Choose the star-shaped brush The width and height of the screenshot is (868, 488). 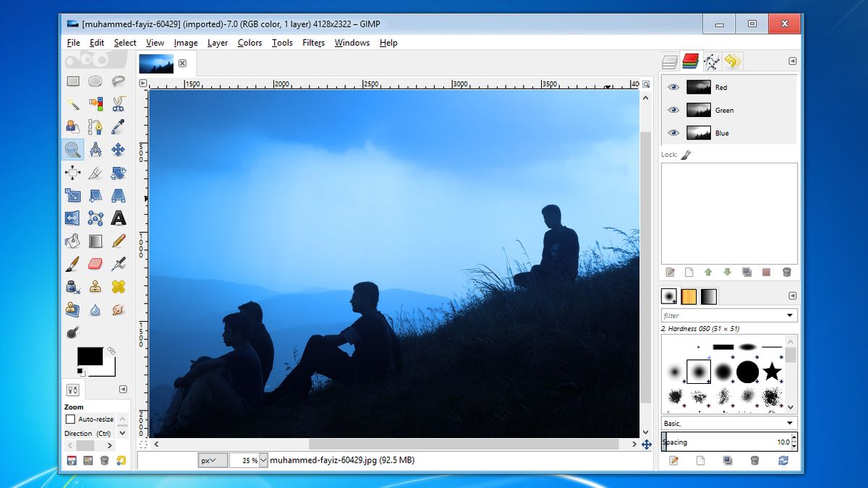pyautogui.click(x=772, y=372)
